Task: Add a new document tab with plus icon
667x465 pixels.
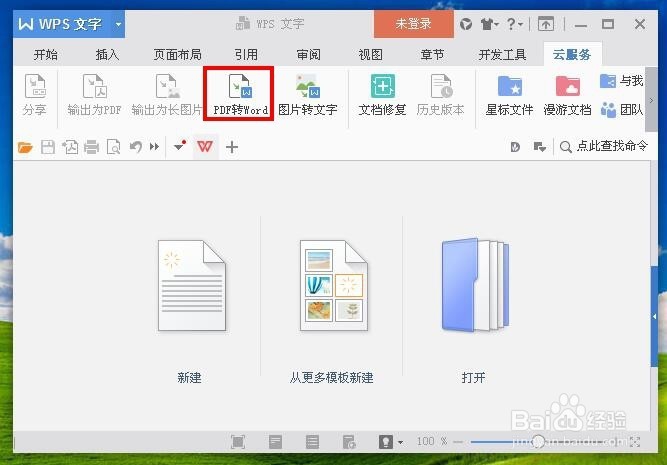Action: tap(232, 147)
